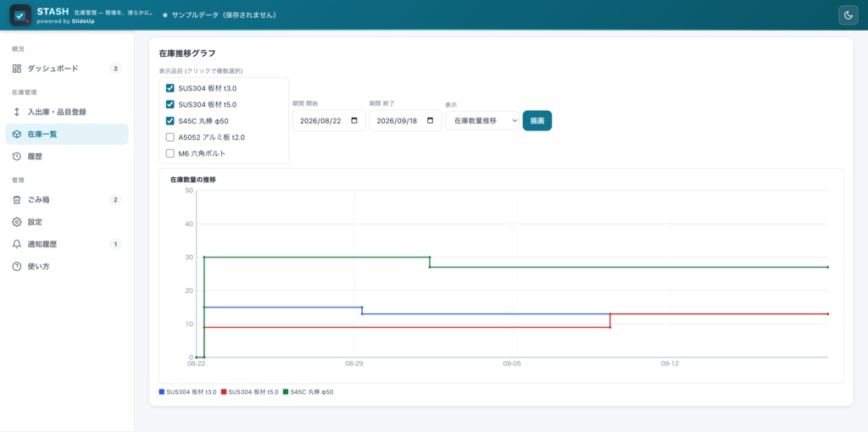This screenshot has height=432, width=868.
Task: Click ダッシュボード badge showing 3
Action: pyautogui.click(x=115, y=69)
